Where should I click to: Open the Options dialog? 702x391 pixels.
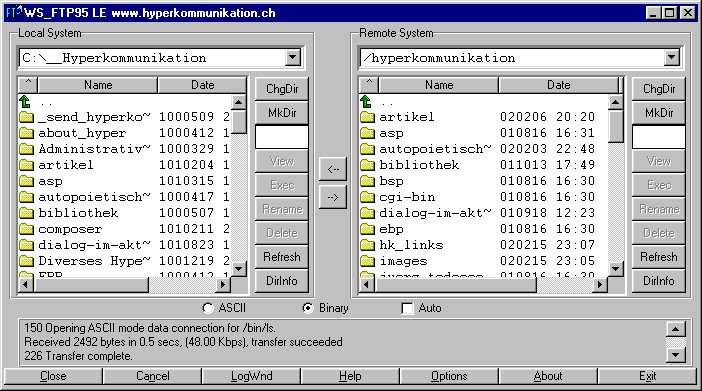(x=449, y=376)
